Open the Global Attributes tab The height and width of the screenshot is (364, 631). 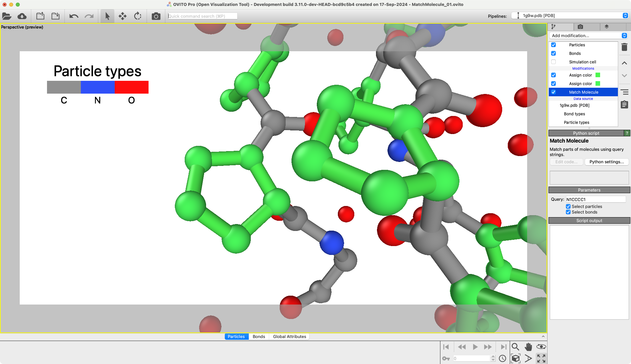[x=289, y=336]
